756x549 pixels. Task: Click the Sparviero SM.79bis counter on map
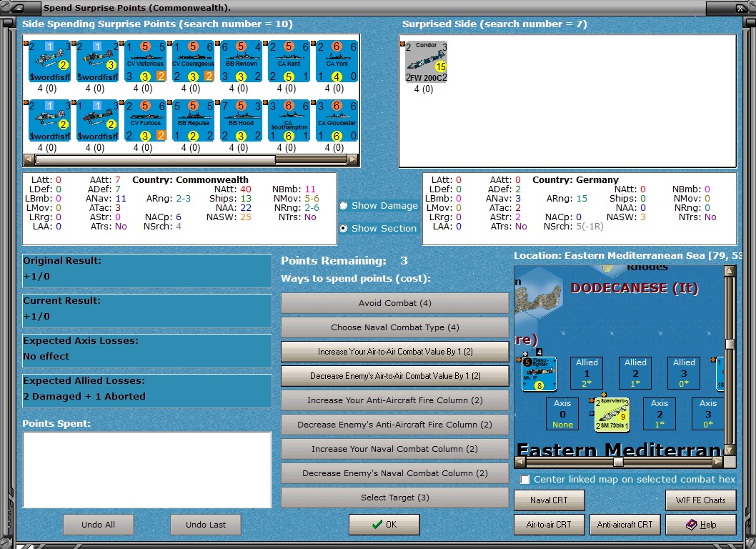click(x=612, y=415)
